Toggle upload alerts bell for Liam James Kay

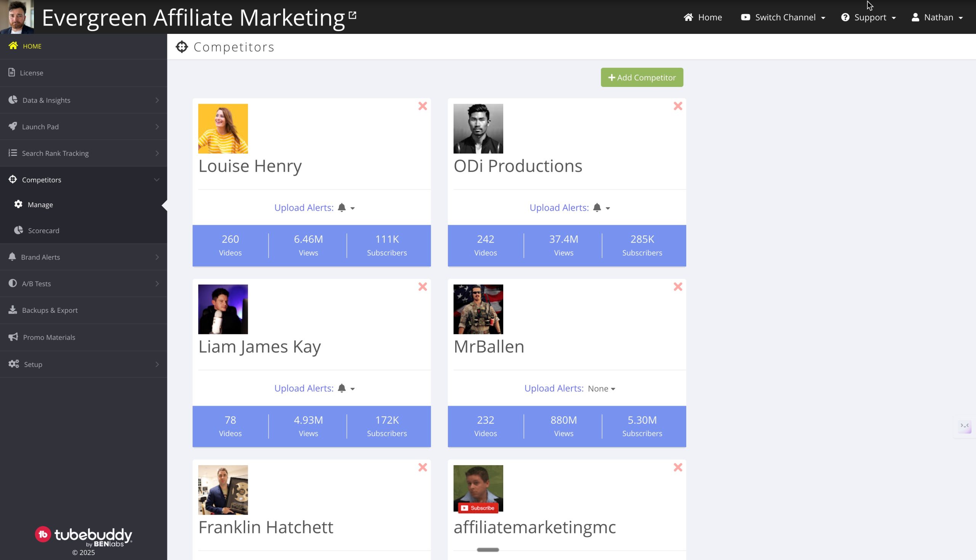pyautogui.click(x=342, y=388)
